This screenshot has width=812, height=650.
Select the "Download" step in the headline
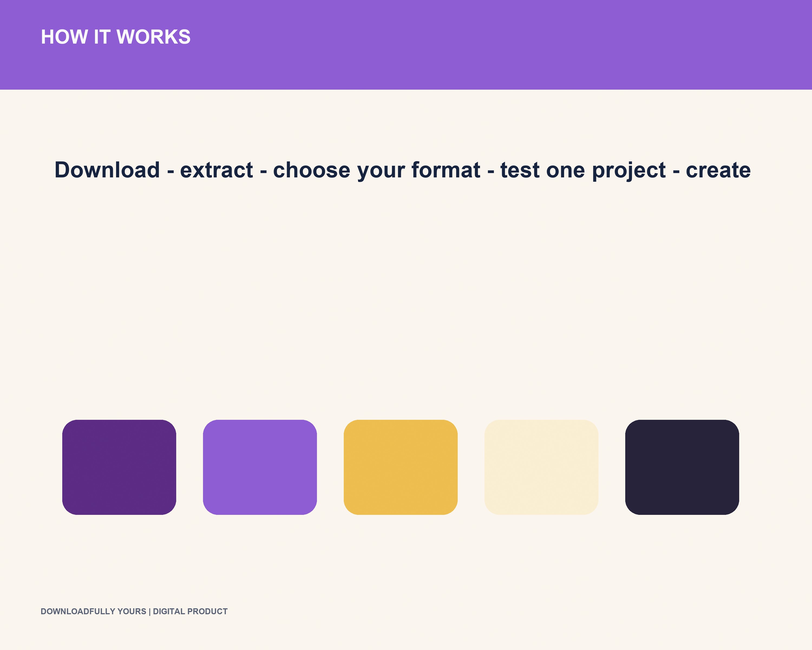tap(107, 170)
